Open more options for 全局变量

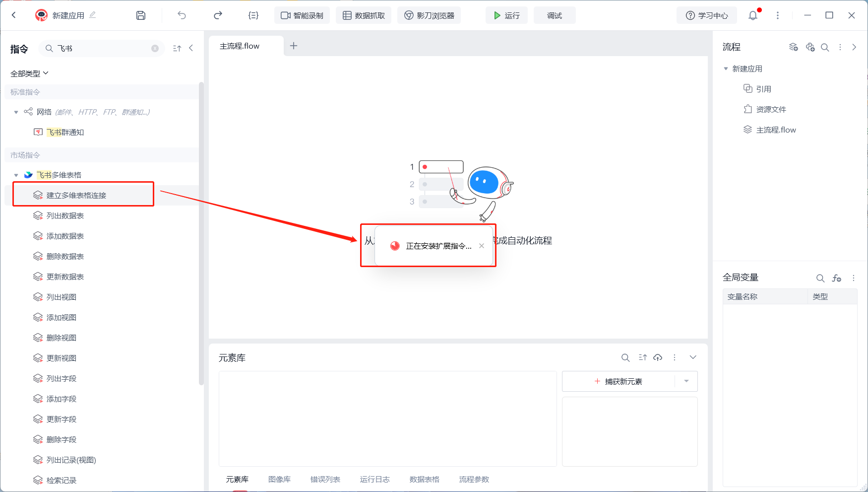coord(854,278)
